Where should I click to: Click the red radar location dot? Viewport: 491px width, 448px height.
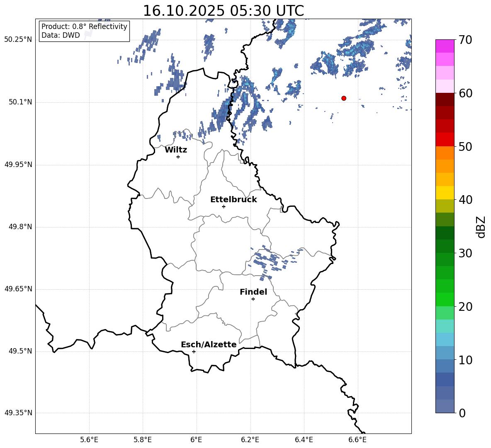[344, 98]
